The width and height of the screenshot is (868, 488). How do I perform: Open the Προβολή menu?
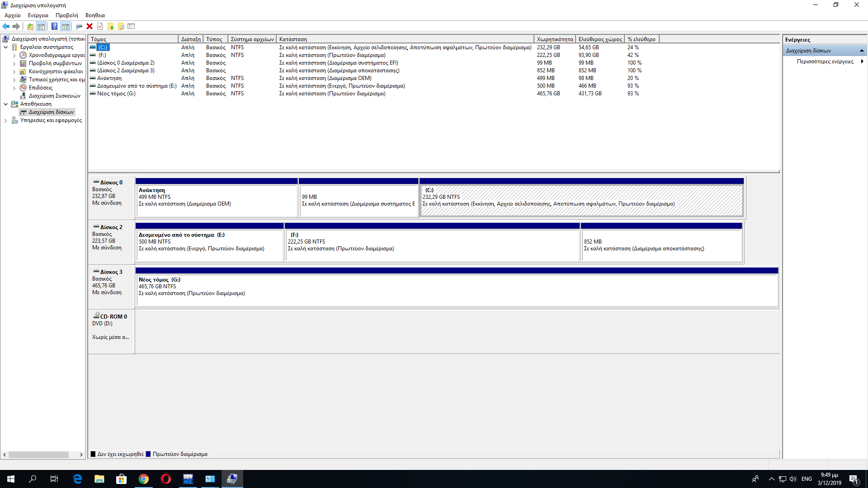coord(67,15)
